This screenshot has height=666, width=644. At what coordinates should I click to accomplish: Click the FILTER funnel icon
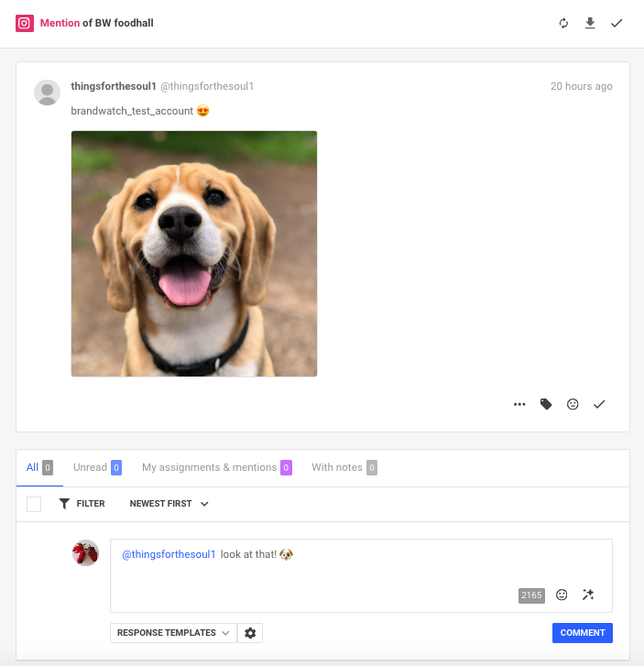pyautogui.click(x=64, y=504)
